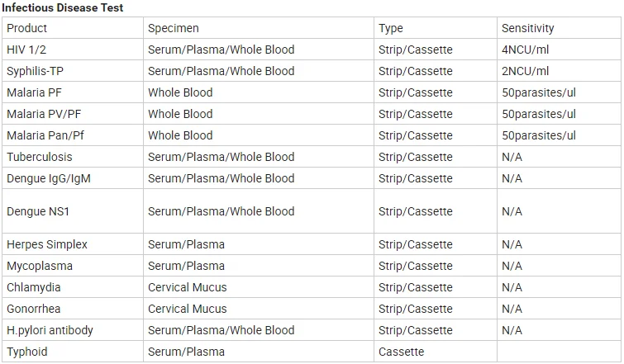The height and width of the screenshot is (364, 624).
Task: Click the Cervical Mucus cell for Chlamydia
Action: click(x=187, y=287)
